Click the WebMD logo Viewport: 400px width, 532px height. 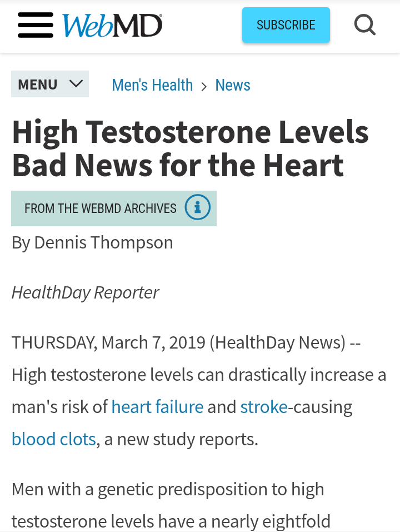tap(112, 26)
